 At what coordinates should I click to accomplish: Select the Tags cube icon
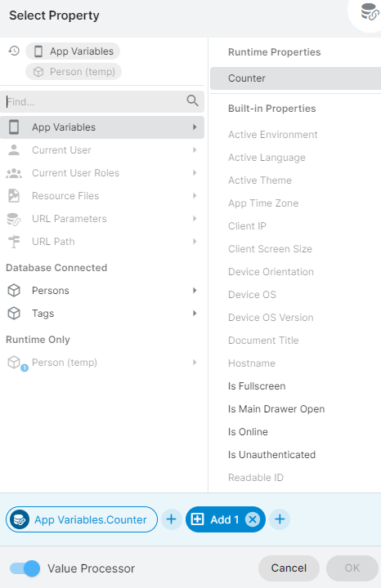(14, 313)
